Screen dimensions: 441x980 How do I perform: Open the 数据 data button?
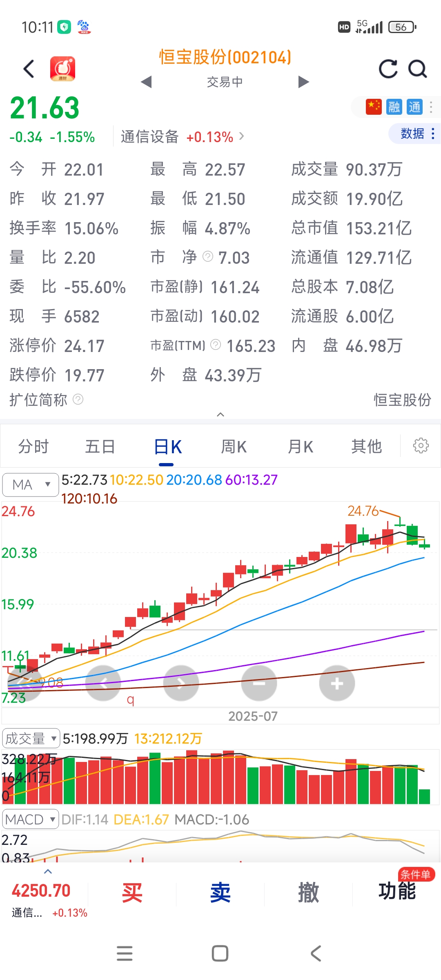click(x=415, y=134)
